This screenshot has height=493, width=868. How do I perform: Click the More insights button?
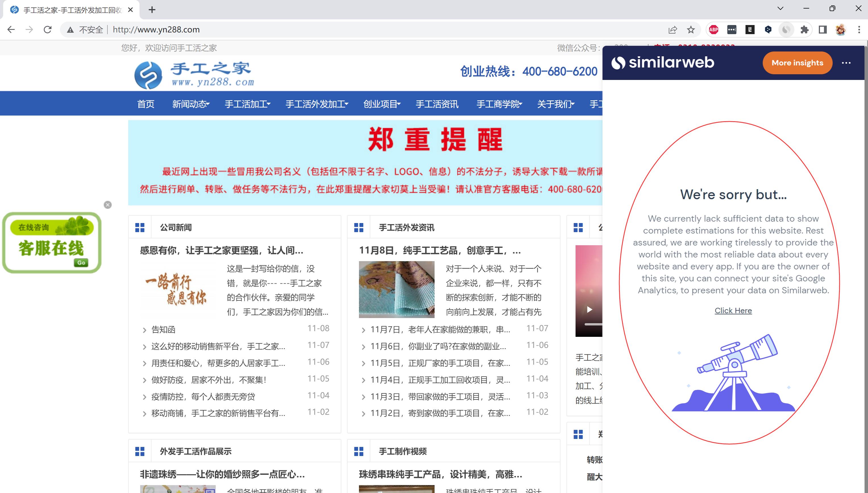click(x=797, y=63)
